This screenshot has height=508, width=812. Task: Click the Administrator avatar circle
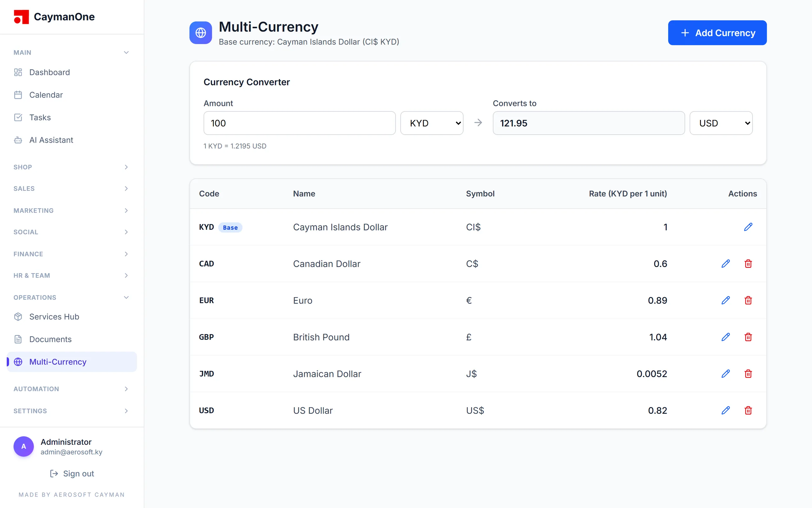coord(23,446)
